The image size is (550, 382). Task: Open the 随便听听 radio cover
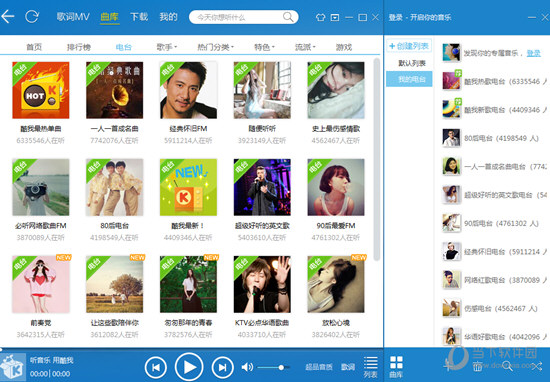click(262, 90)
